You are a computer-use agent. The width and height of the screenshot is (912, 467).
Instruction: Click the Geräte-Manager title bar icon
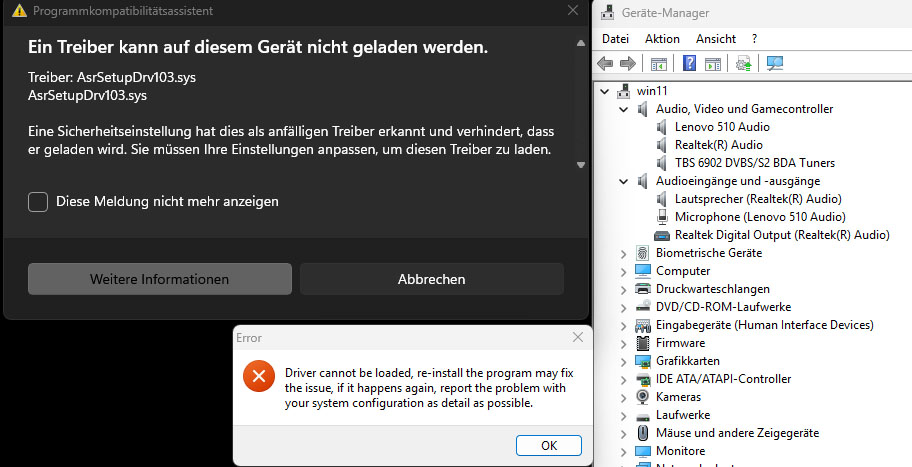608,12
